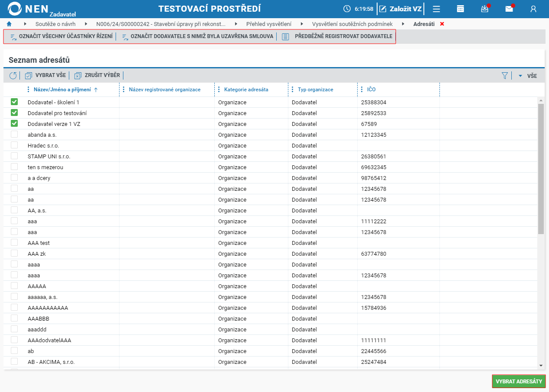Check the AAA zk checkbox
The image size is (549, 392).
tap(14, 253)
